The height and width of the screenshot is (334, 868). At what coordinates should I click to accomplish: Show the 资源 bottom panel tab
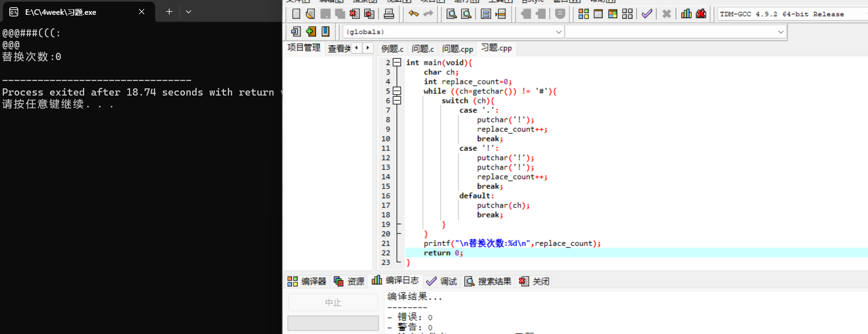(349, 281)
